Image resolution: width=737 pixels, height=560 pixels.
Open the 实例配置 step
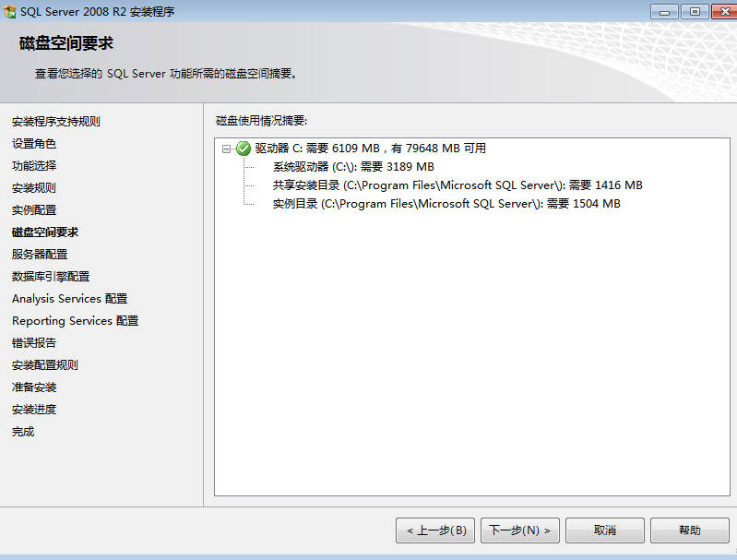pos(34,210)
